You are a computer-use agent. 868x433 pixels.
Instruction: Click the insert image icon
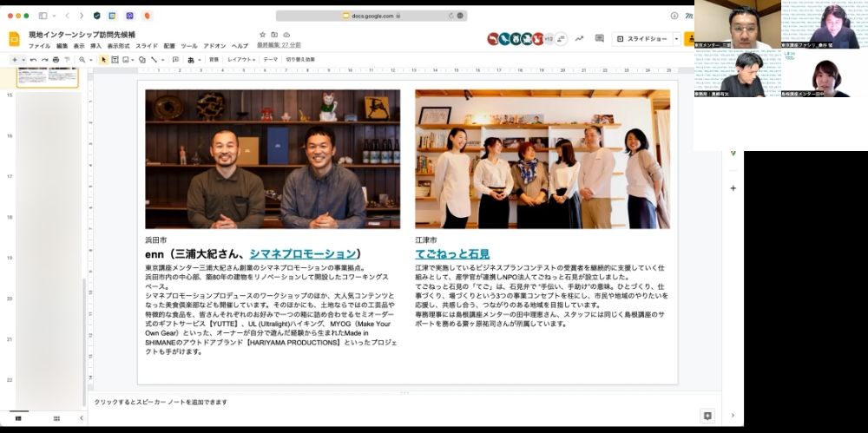click(126, 60)
